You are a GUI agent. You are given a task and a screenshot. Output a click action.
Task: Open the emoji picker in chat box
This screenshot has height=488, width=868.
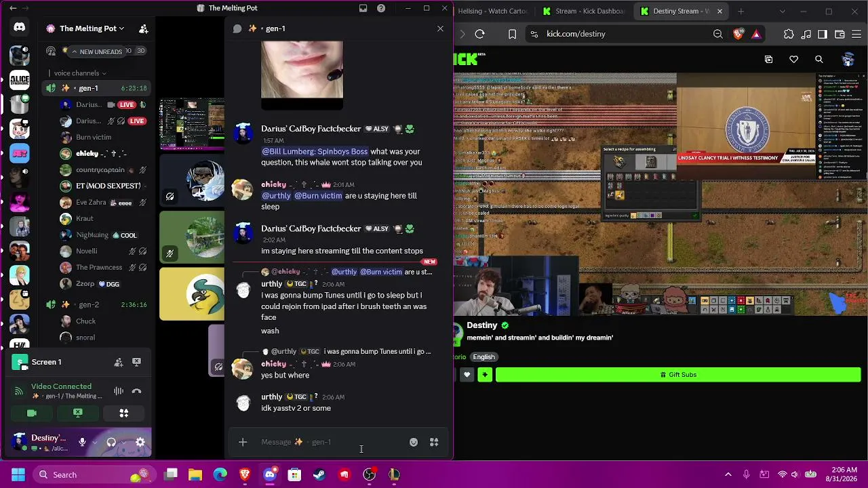click(x=414, y=443)
